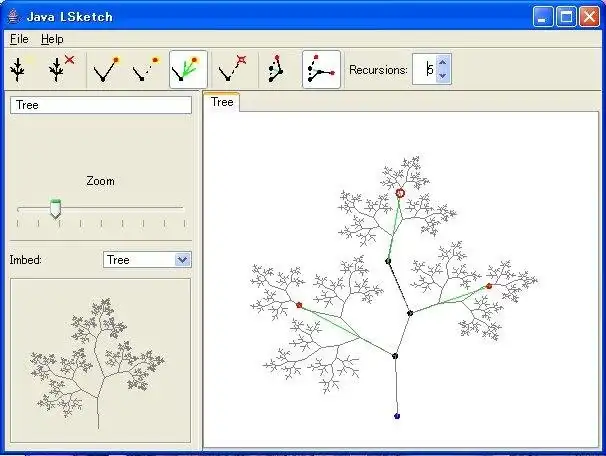Click the blue root node on the canvas
The image size is (606, 456).
point(397,416)
